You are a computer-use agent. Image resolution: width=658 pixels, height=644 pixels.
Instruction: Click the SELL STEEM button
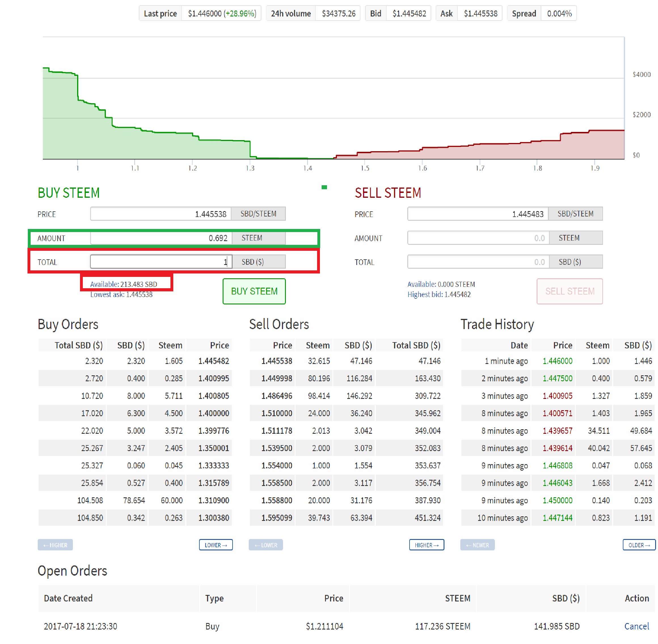(570, 291)
